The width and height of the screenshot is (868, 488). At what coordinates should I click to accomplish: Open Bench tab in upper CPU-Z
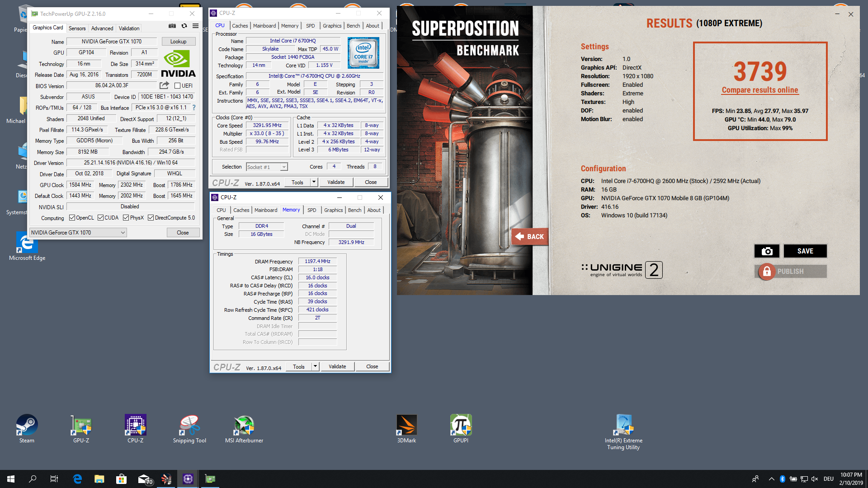coord(353,26)
